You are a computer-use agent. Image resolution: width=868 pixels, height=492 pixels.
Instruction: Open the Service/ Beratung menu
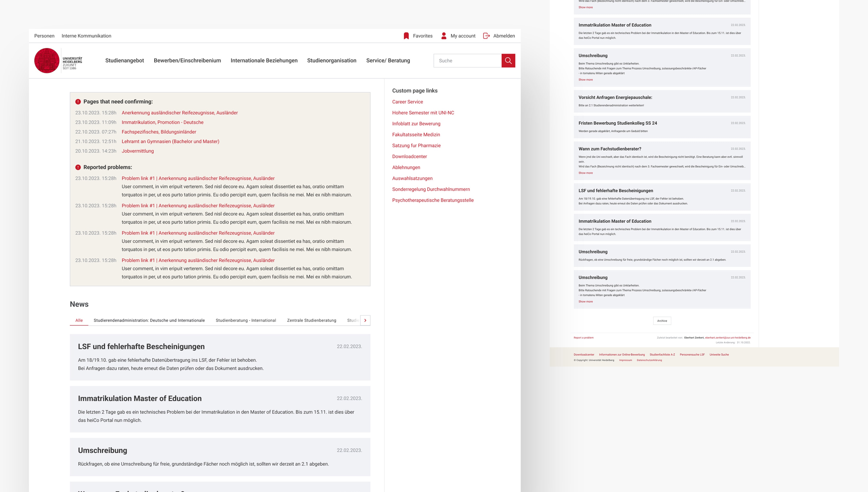pyautogui.click(x=388, y=61)
